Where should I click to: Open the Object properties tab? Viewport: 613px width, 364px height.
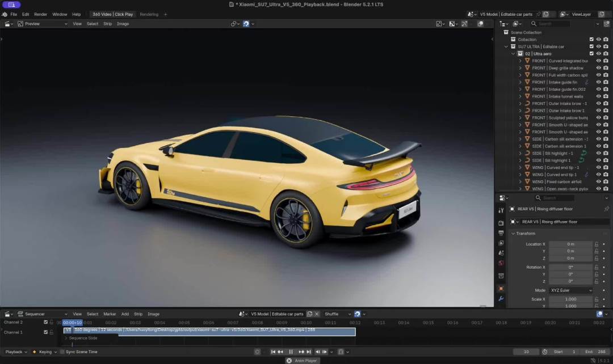click(501, 289)
